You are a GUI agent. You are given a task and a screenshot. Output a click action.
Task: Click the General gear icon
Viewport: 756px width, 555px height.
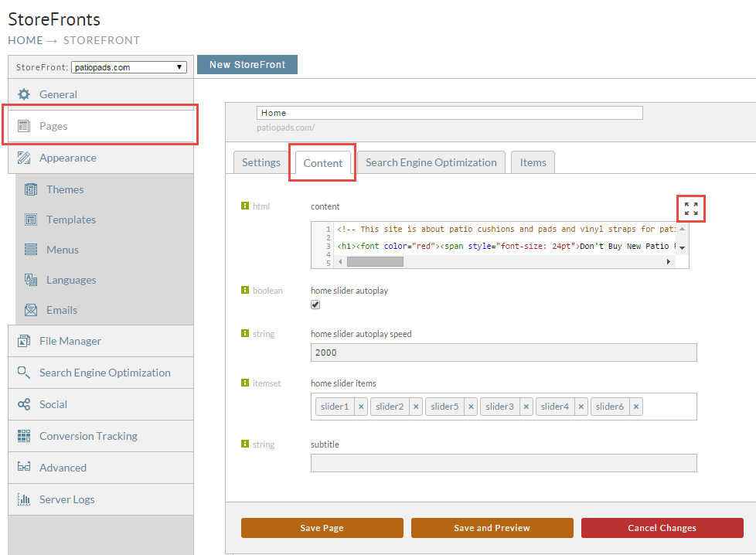(24, 94)
